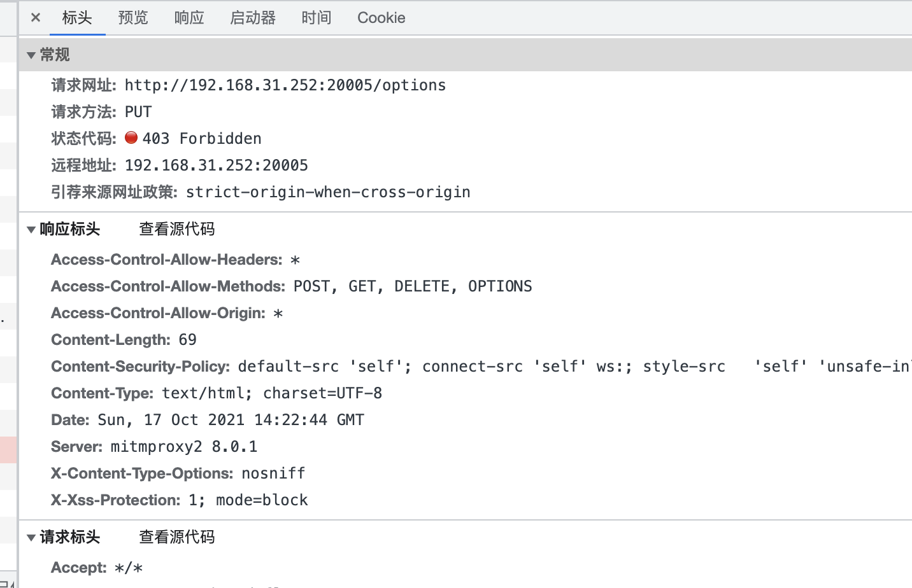Open the 时间 tab

tap(317, 18)
